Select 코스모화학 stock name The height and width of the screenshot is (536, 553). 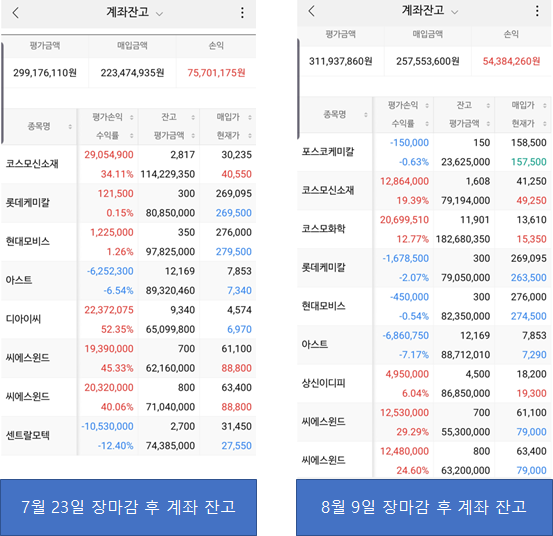[x=323, y=229]
